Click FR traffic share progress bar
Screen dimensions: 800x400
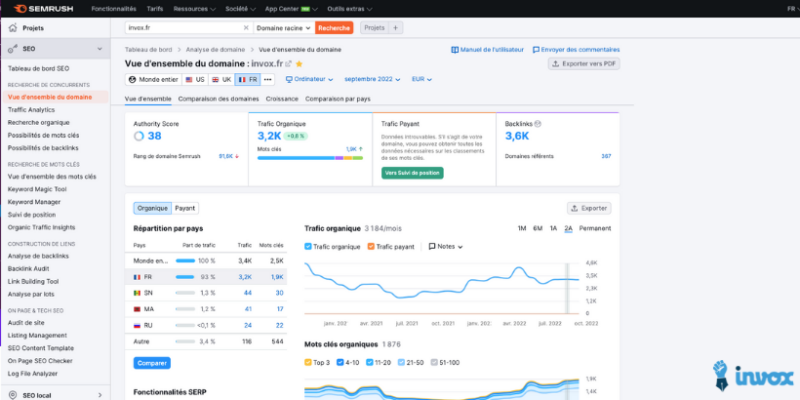click(x=185, y=277)
